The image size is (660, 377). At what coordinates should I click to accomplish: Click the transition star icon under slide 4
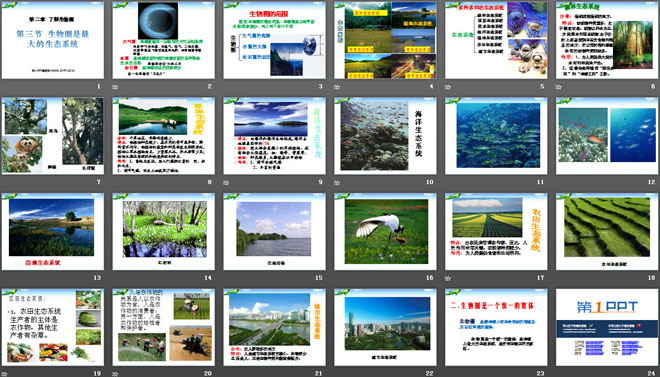coord(337,87)
